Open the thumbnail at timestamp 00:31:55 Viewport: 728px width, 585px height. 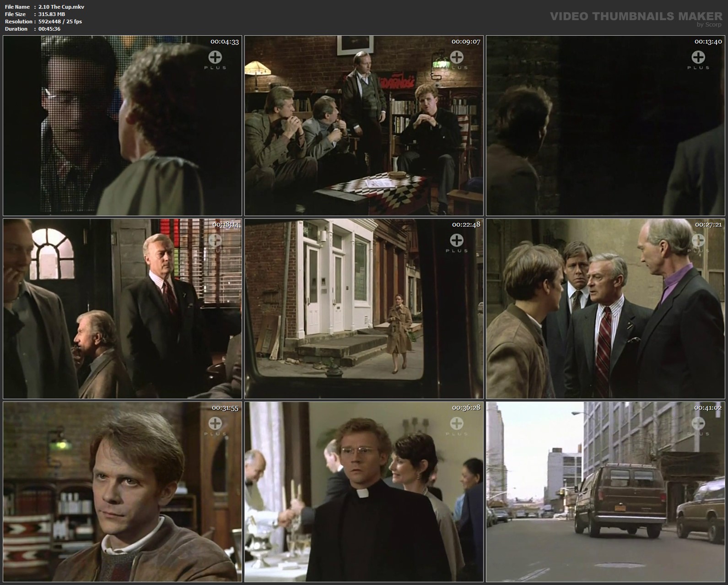point(122,492)
